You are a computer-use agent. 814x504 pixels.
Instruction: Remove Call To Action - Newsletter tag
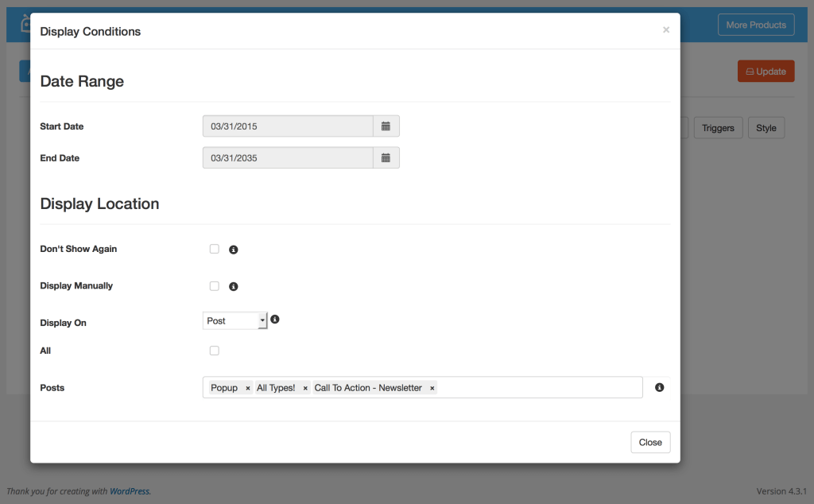click(432, 388)
